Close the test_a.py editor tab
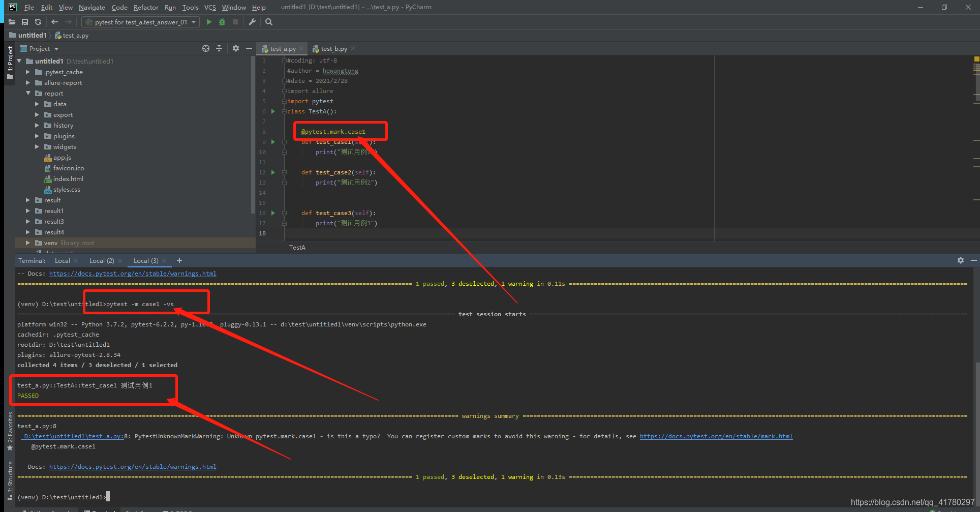Screen dimensions: 980x512 301,49
